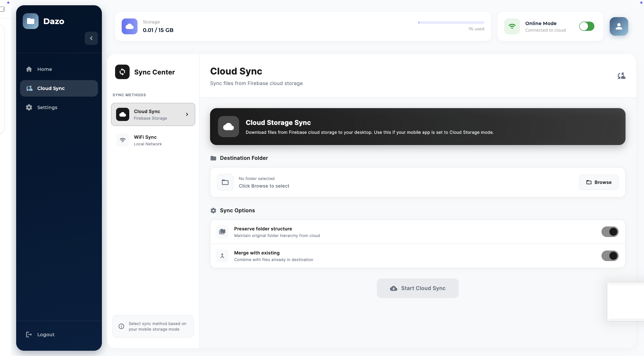Click the cloud icon in Firebase Storage card
This screenshot has width=644, height=356.
tap(123, 114)
